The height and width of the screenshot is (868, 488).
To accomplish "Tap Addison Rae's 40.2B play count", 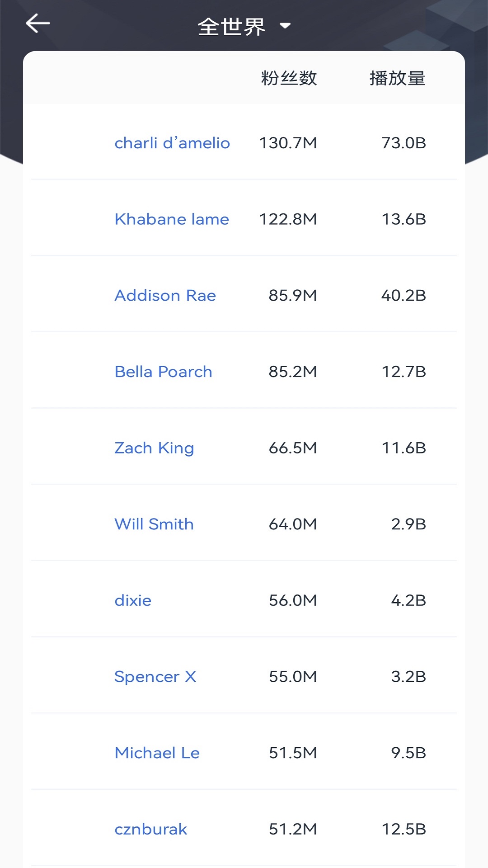I will [404, 296].
